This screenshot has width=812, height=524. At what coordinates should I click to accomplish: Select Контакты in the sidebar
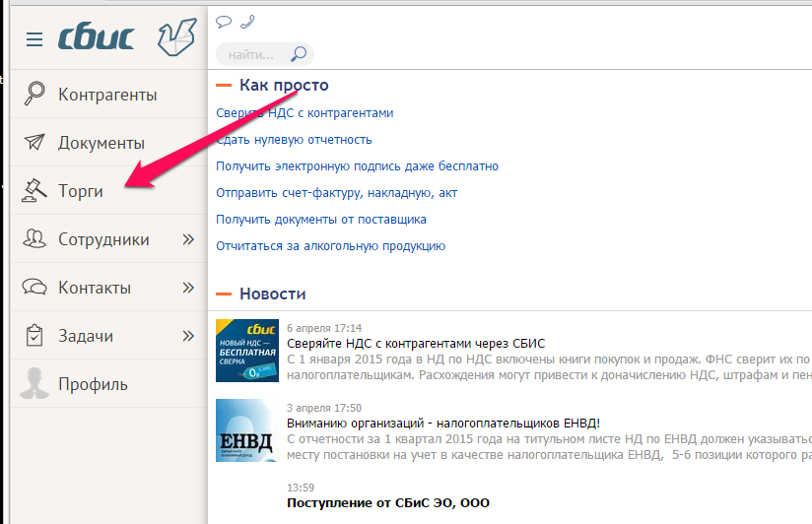point(95,288)
